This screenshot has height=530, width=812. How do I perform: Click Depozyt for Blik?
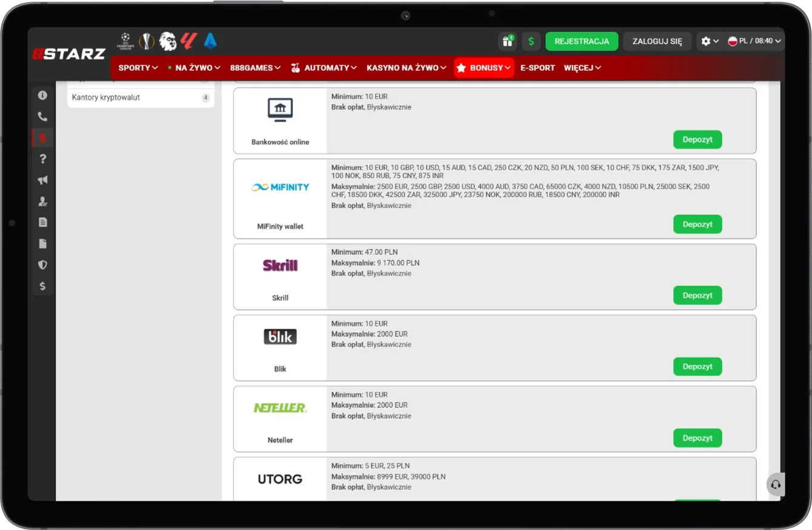(x=697, y=366)
